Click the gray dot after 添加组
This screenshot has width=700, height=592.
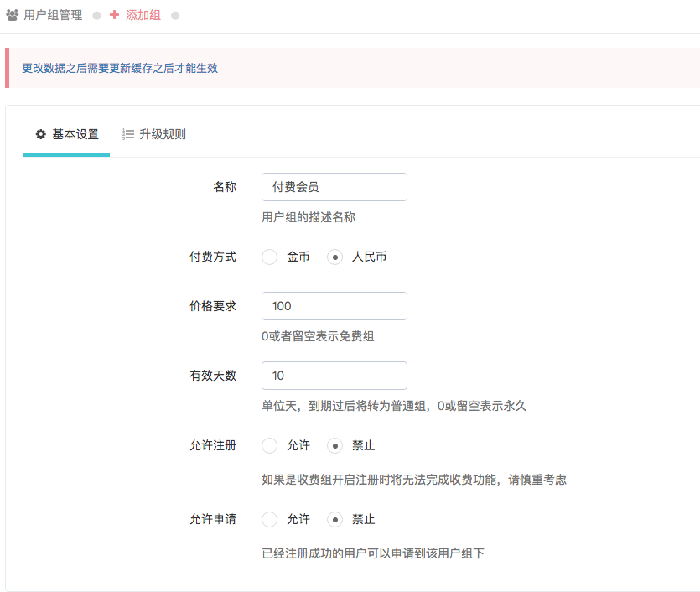[x=175, y=16]
